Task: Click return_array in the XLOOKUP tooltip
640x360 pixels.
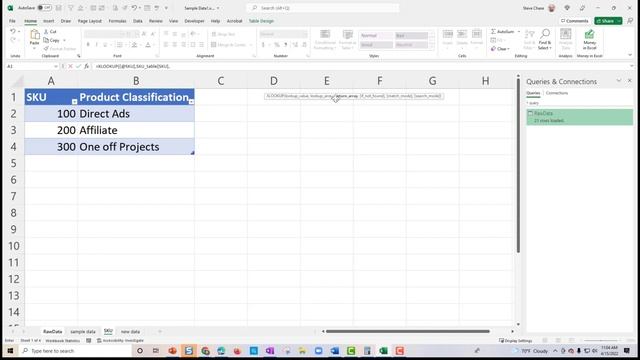Action: [347, 96]
